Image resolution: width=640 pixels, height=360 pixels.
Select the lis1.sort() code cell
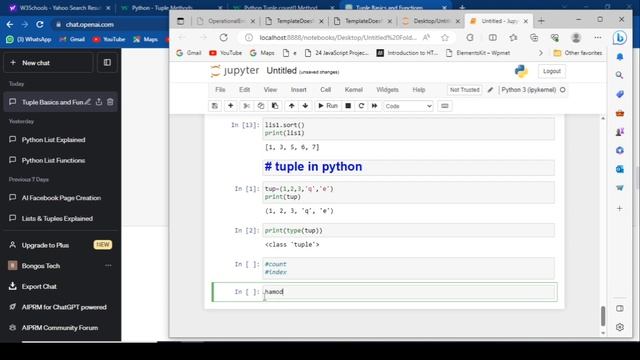409,129
